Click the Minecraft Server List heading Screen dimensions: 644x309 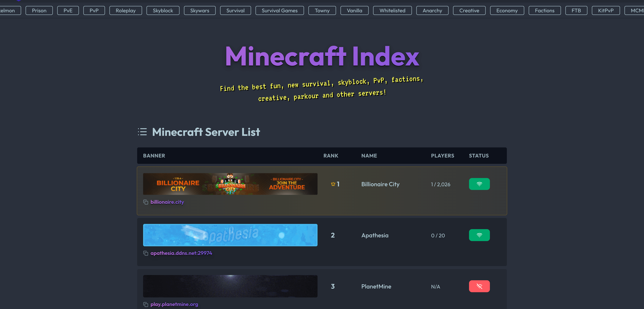point(206,132)
